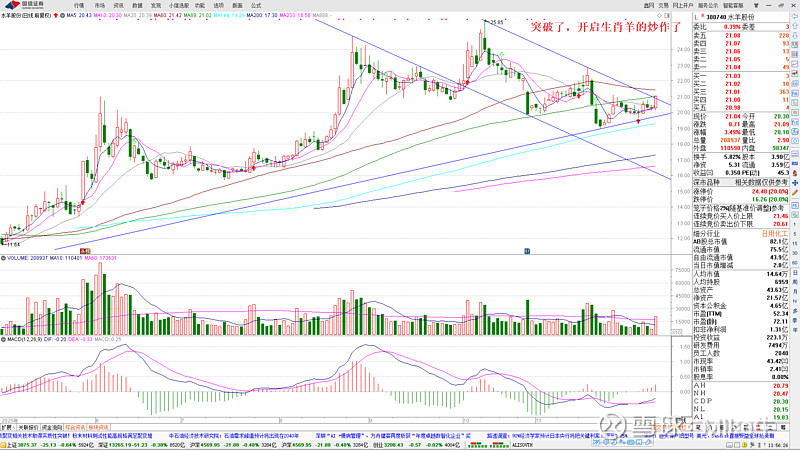
Task: Click the round indicator icon before MACD label
Action: coord(3,339)
